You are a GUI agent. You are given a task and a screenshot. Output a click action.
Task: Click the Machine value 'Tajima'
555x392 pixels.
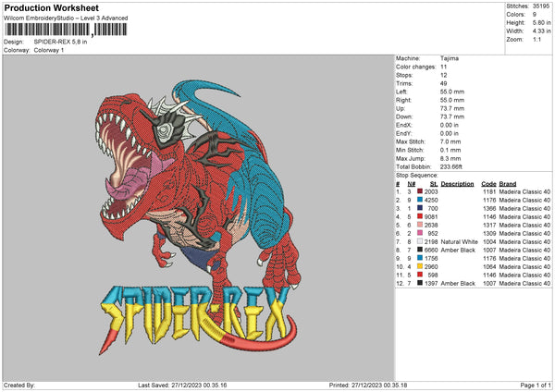(450, 58)
